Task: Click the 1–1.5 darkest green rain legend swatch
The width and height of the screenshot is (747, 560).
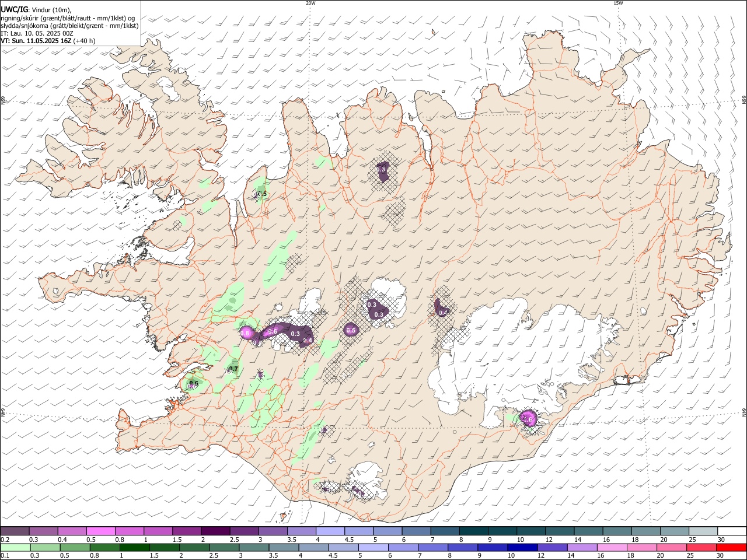Action: click(135, 547)
